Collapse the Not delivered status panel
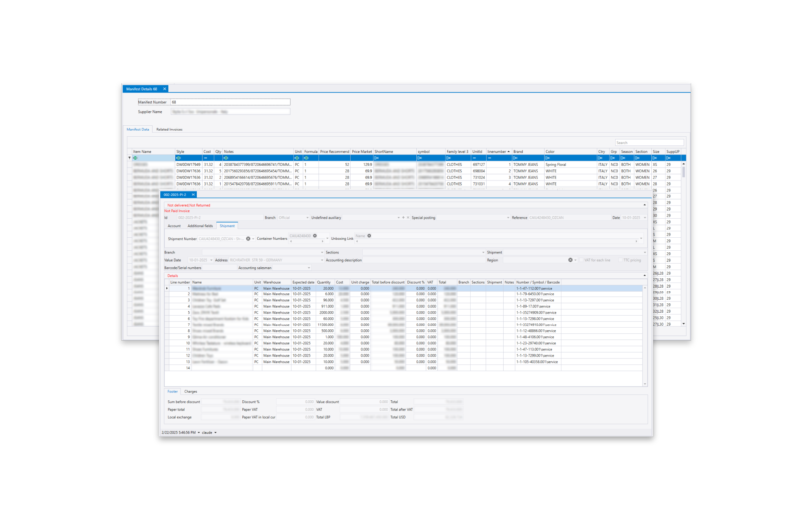This screenshot has width=812, height=520. click(x=644, y=205)
